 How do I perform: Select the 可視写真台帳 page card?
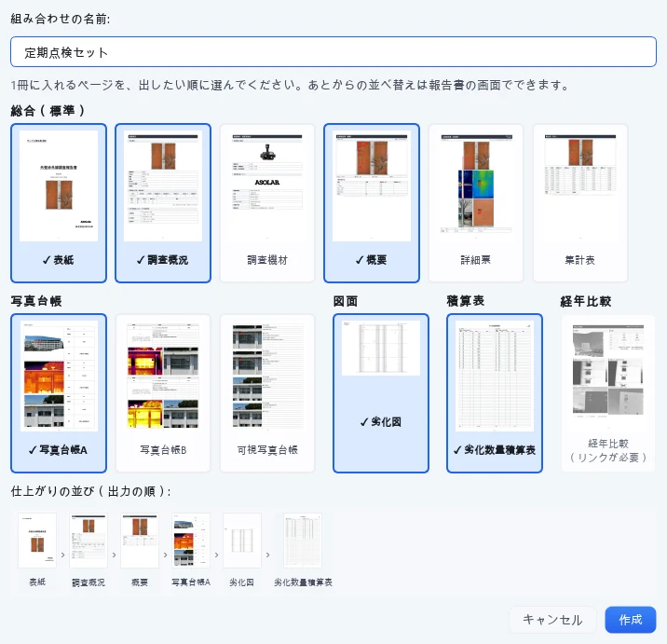click(x=267, y=393)
